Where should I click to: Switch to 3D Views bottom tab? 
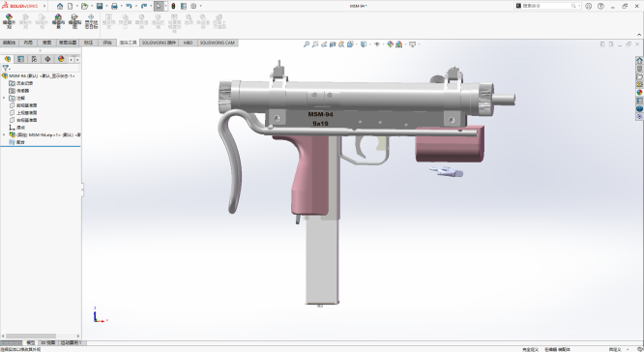tap(47, 342)
